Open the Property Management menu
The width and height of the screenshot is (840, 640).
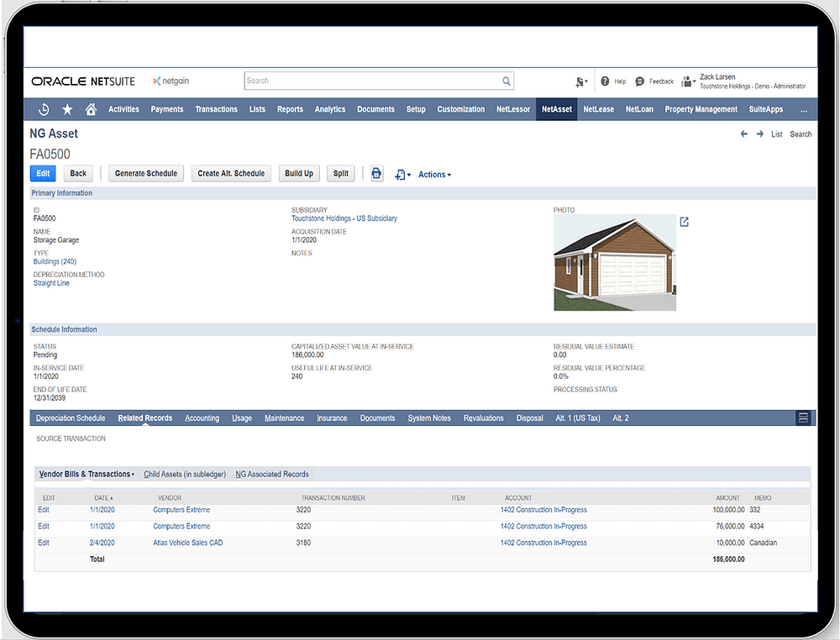pyautogui.click(x=701, y=109)
